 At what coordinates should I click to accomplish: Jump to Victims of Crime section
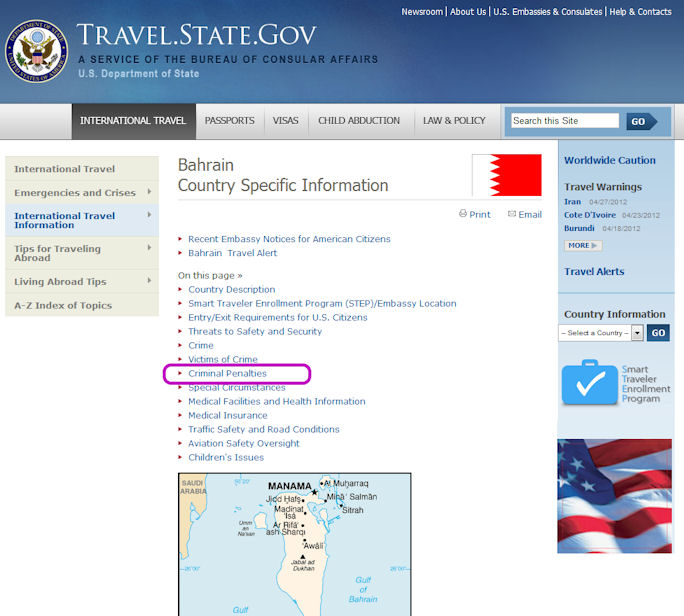coord(223,359)
